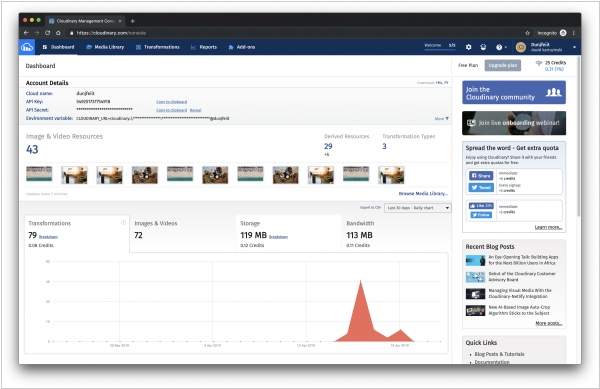600x389 pixels.
Task: Click Storage breakdown link
Action: [278, 237]
